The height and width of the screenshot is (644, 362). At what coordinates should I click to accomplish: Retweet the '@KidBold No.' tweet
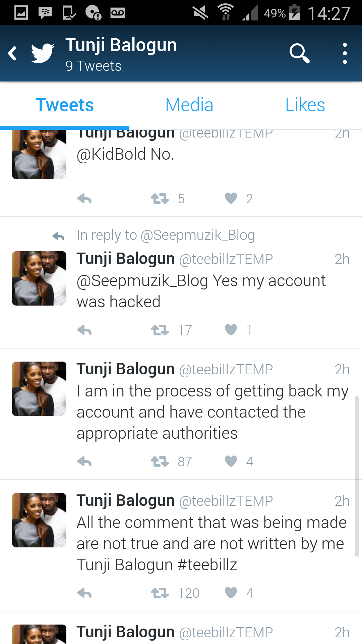click(160, 199)
